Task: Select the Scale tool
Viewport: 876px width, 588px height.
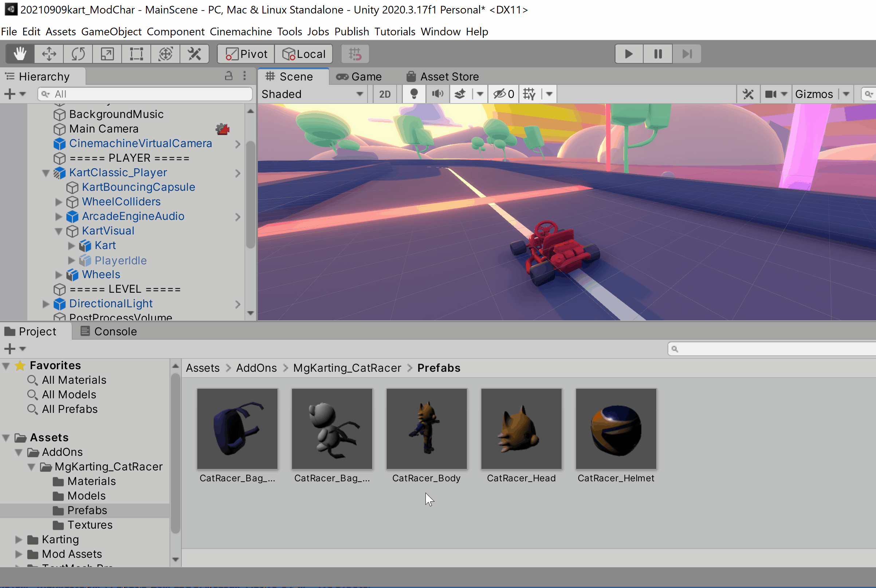Action: 107,54
